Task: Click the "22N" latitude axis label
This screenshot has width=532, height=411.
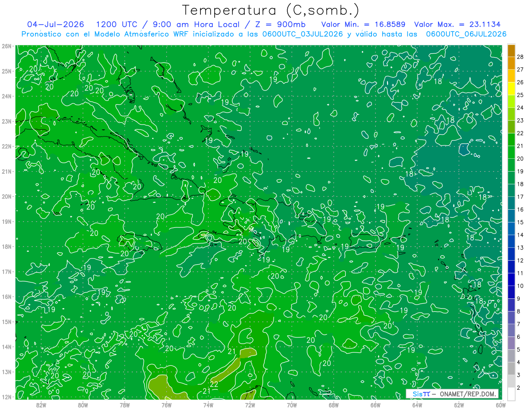Action: (x=6, y=146)
